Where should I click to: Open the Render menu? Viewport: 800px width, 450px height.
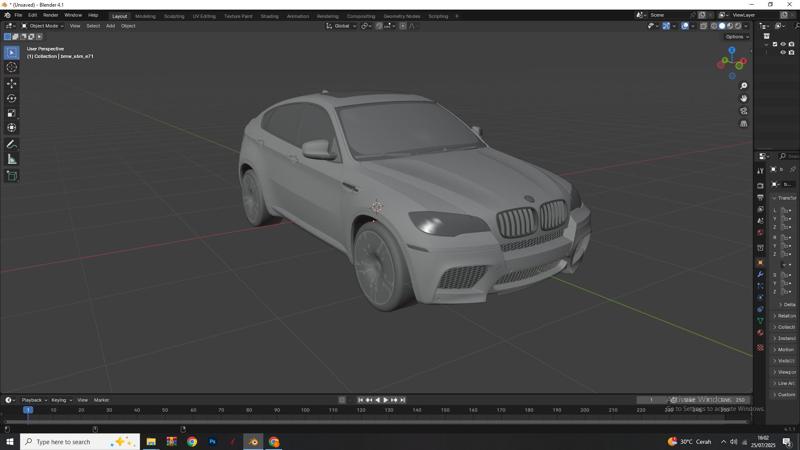tap(51, 15)
